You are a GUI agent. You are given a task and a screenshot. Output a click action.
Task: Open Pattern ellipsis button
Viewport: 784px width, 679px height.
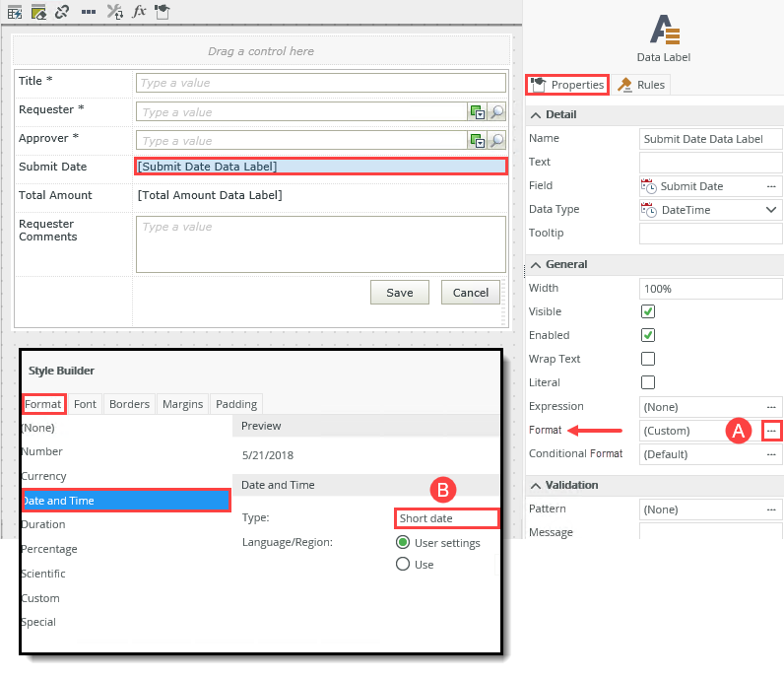(771, 509)
